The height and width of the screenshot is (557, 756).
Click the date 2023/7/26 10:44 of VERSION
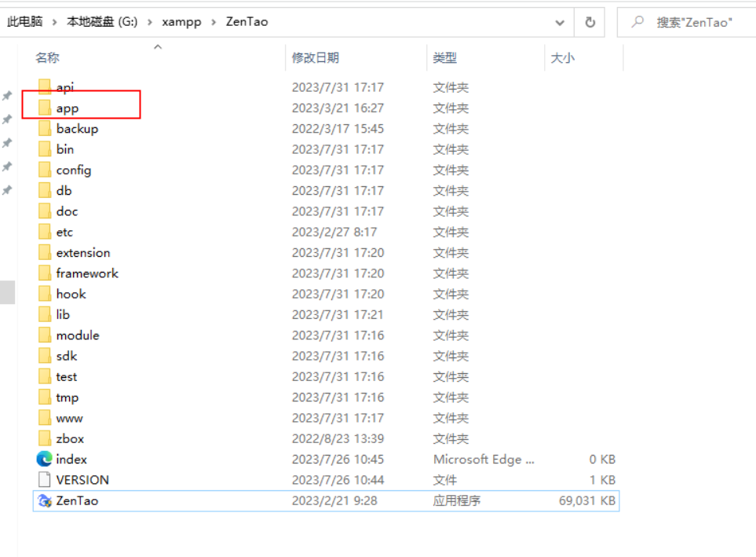338,480
